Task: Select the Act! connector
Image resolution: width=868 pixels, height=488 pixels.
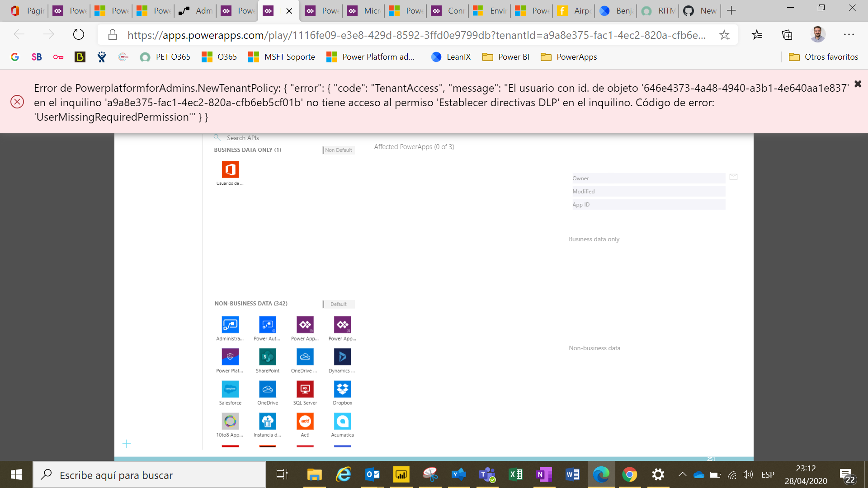Action: tap(305, 421)
